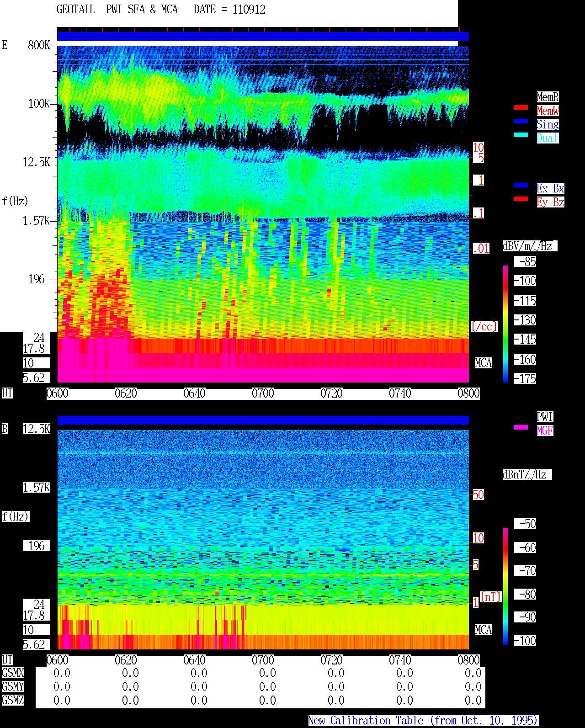Click the red Ey Bz legend swatch
The width and height of the screenshot is (585, 728).
pos(521,199)
